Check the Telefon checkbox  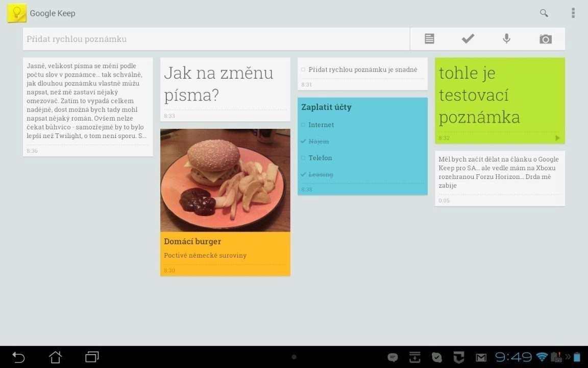(303, 158)
